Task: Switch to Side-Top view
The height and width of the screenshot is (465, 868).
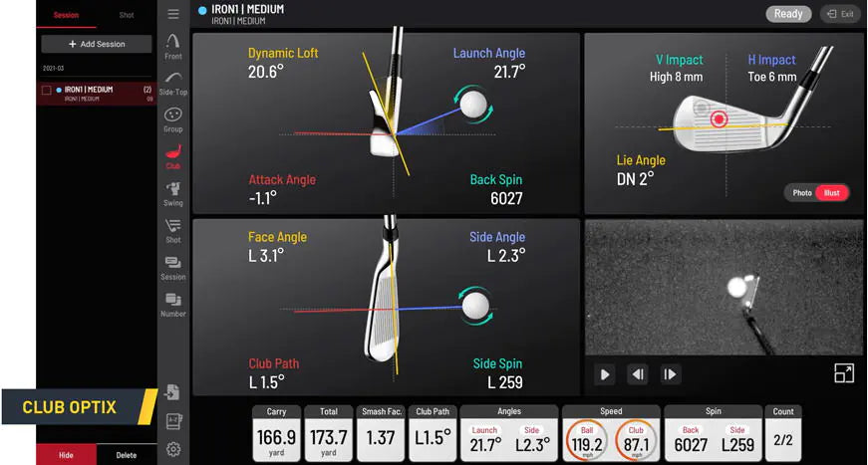Action: pos(173,83)
